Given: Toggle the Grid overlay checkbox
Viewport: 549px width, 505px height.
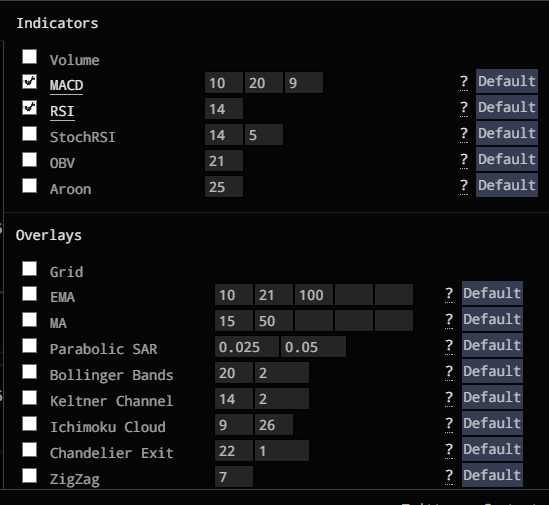Looking at the screenshot, I should (x=29, y=269).
